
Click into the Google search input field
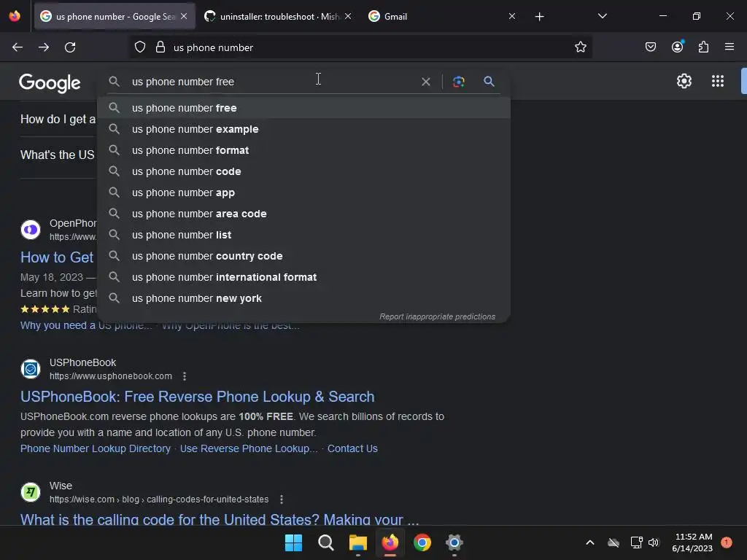271,82
